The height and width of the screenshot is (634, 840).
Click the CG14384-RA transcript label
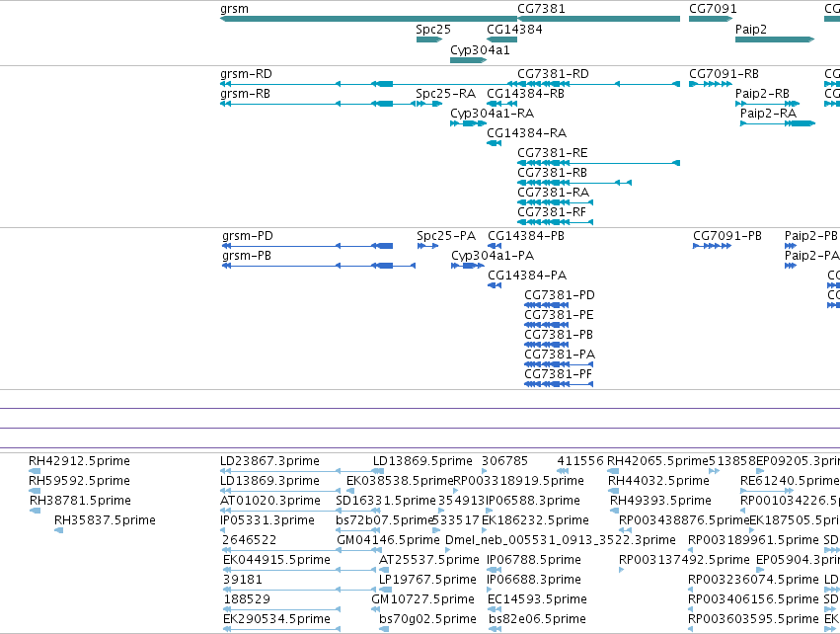[527, 133]
